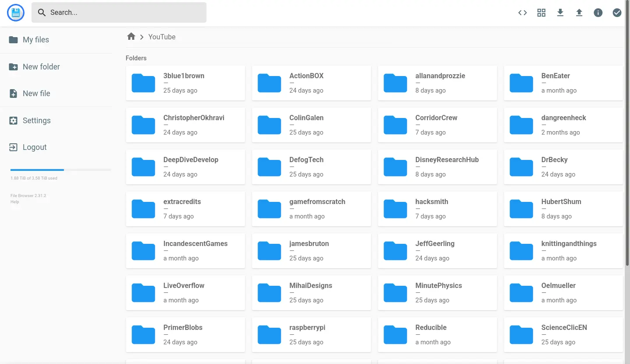
Task: Open the ActionBOX folder
Action: click(311, 83)
